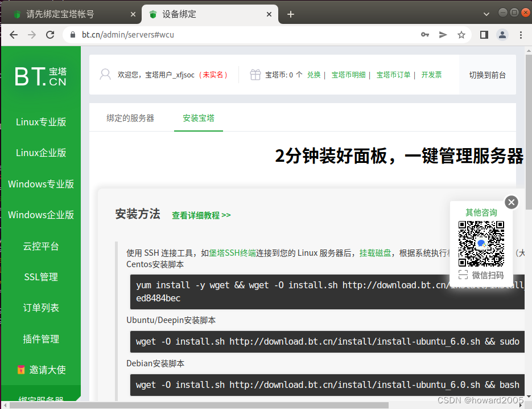Close the 其他咨询 QR popup

512,202
